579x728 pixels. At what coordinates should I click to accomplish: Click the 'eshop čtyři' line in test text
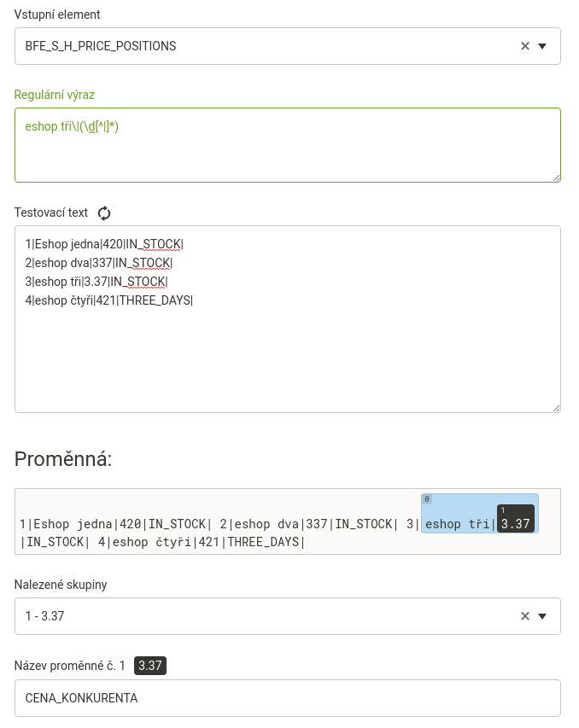108,300
